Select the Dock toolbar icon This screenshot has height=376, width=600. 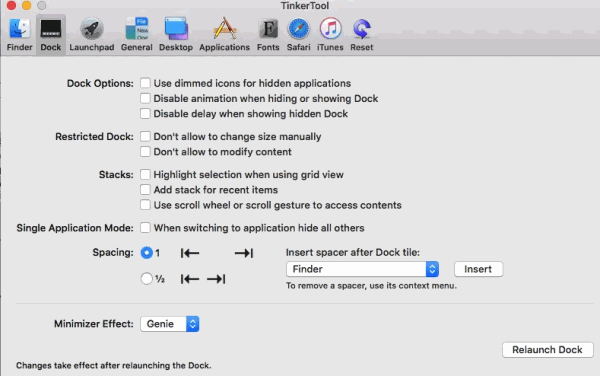pyautogui.click(x=51, y=34)
